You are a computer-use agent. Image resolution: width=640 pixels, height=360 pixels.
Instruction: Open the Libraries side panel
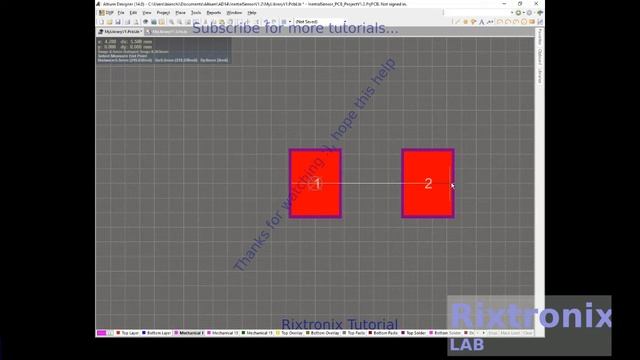[x=540, y=76]
